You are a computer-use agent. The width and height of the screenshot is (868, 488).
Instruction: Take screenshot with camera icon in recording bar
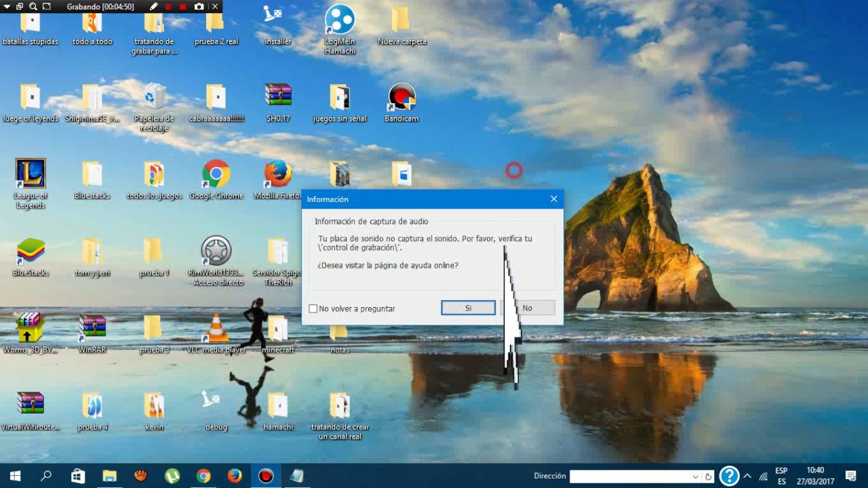click(x=199, y=7)
